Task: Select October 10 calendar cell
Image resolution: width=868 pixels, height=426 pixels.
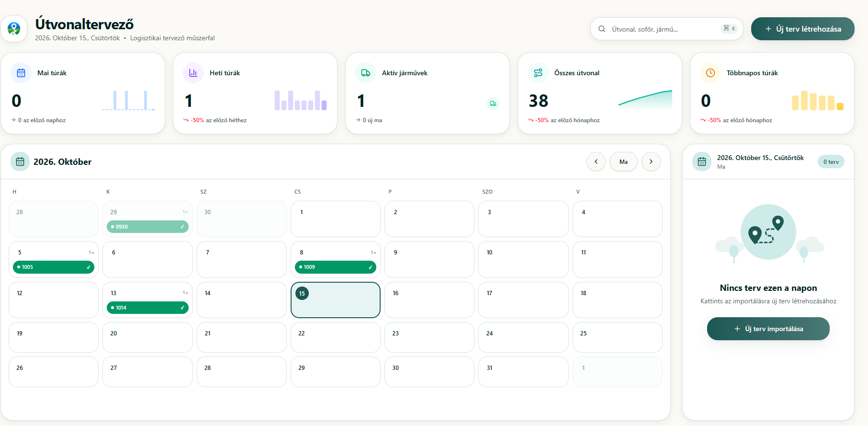Action: point(523,259)
